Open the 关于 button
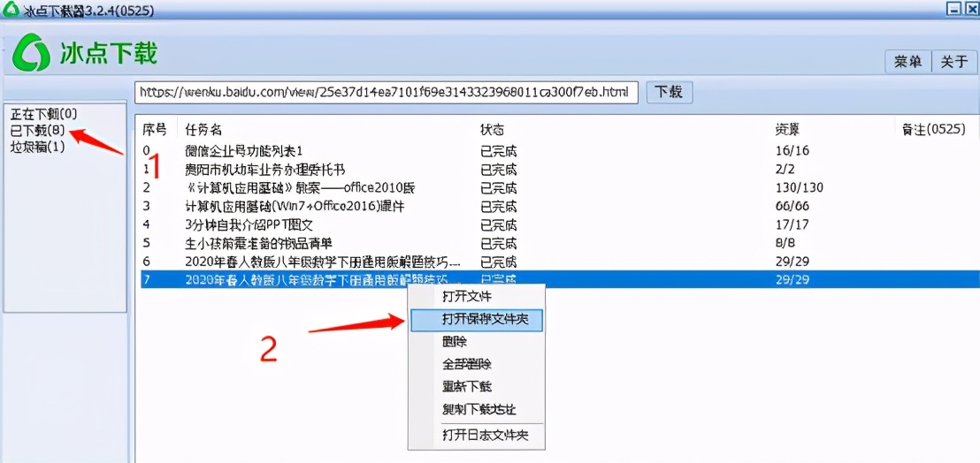The image size is (980, 463). coord(954,62)
